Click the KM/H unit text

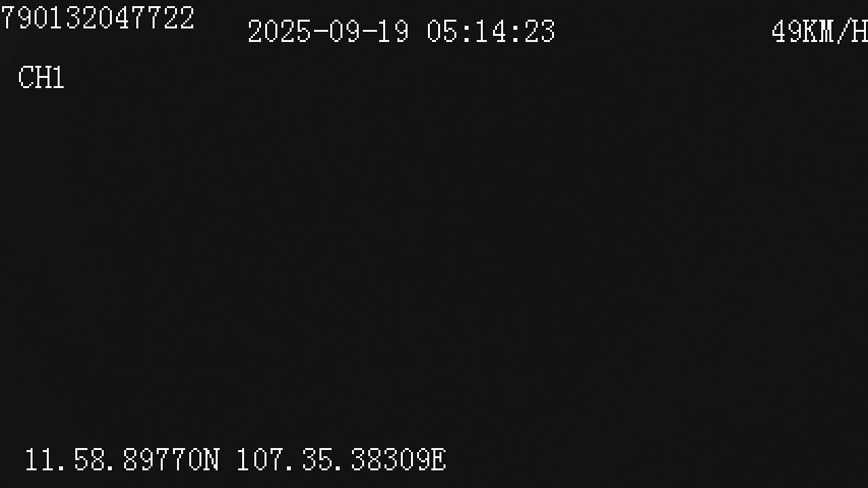[x=835, y=32]
